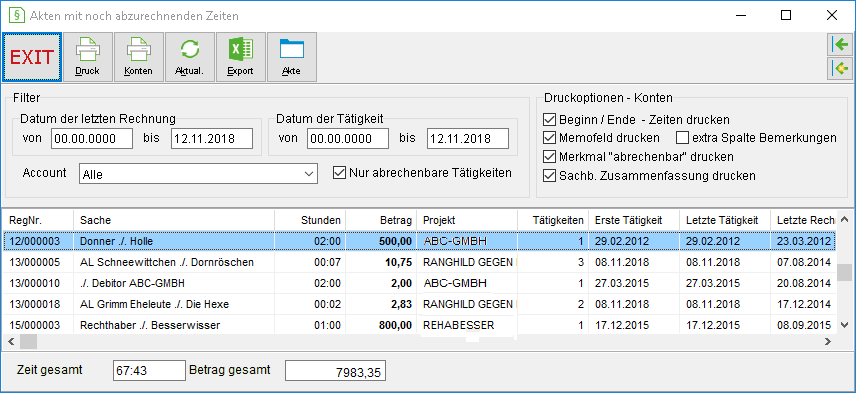
Task: Sort by Betrag column header
Action: click(x=381, y=220)
